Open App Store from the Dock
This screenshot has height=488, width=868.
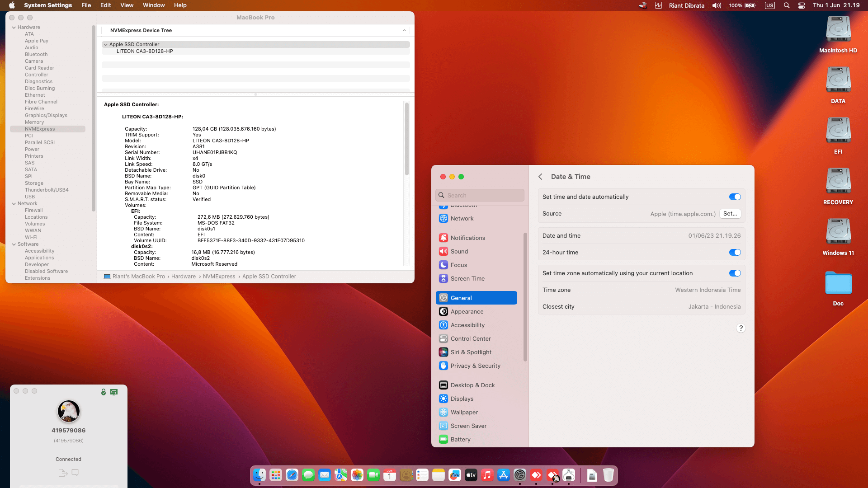pos(504,475)
